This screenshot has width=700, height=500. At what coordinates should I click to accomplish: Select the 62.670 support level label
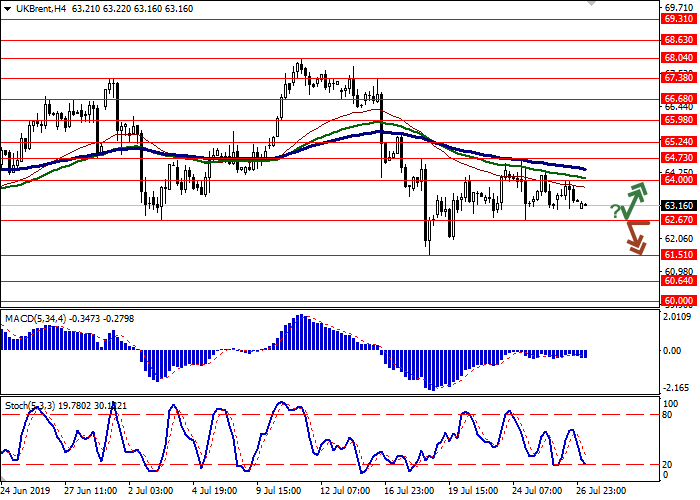[678, 220]
